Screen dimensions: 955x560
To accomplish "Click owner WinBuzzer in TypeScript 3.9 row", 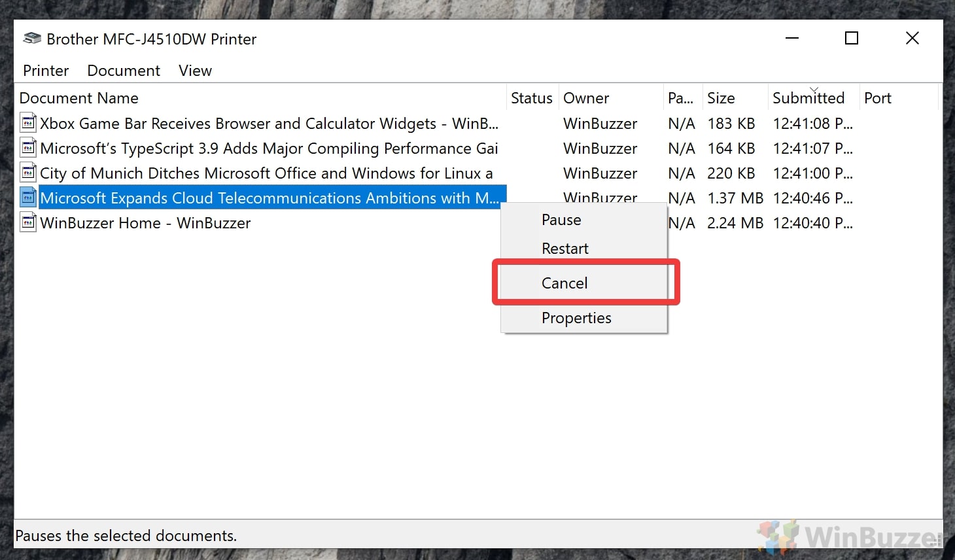I will [600, 149].
